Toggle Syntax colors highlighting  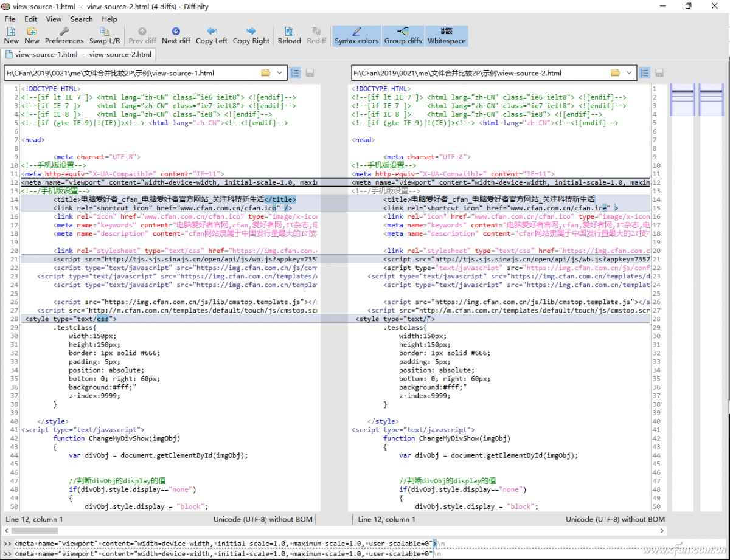[356, 35]
